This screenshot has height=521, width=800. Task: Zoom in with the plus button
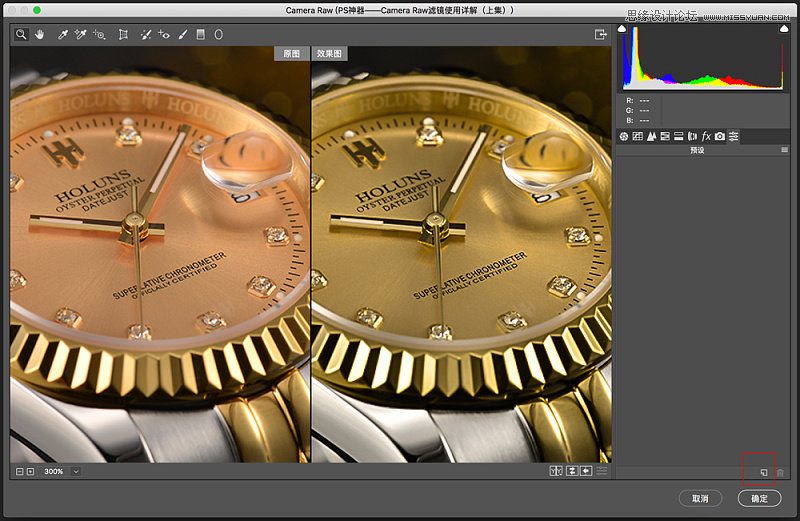point(31,472)
